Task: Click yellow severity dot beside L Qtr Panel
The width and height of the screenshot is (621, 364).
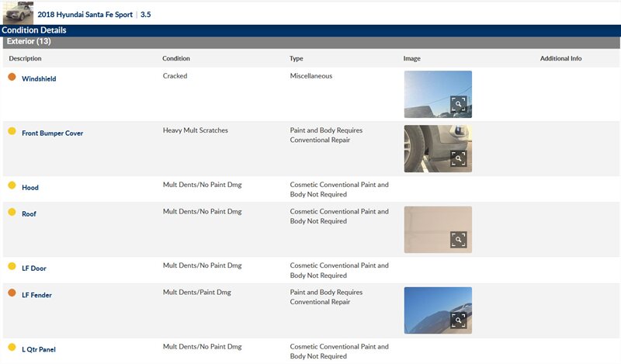Action: point(12,348)
